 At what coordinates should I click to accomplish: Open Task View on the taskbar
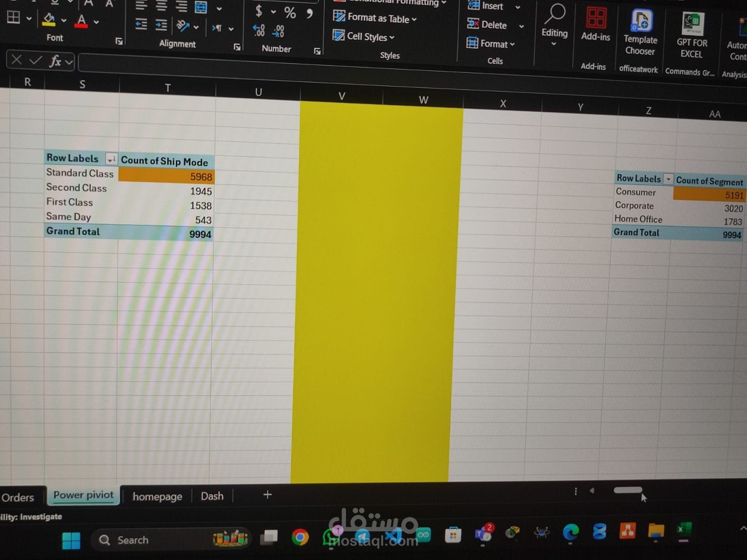(x=269, y=538)
